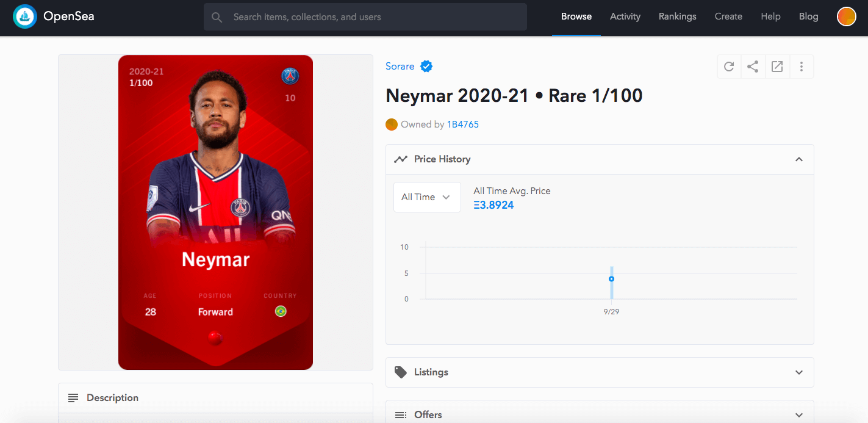The width and height of the screenshot is (868, 423).
Task: Open the external link icon
Action: 777,67
